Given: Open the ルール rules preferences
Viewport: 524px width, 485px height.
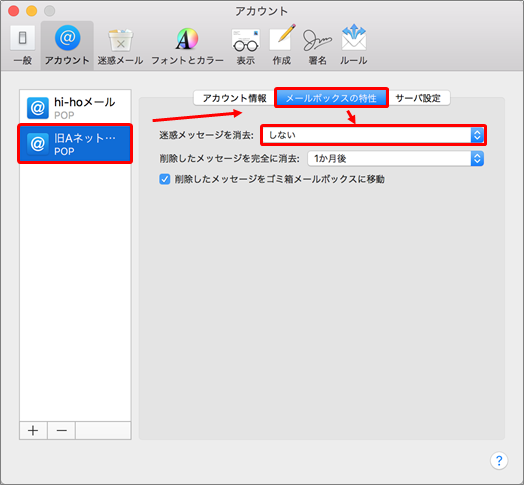Looking at the screenshot, I should click(x=354, y=45).
